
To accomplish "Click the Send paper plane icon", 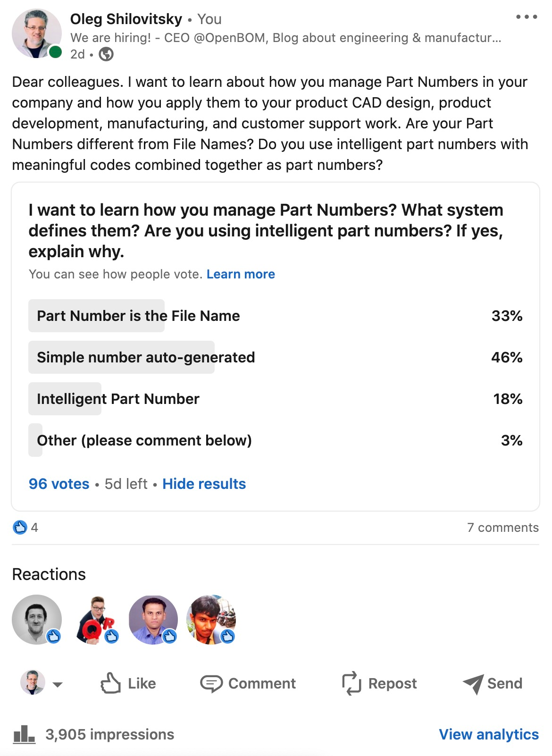I will tap(473, 684).
